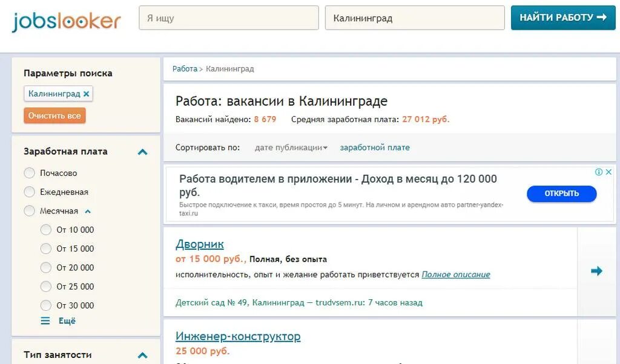
Task: Show more salary options via Ещё
Action: point(67,321)
